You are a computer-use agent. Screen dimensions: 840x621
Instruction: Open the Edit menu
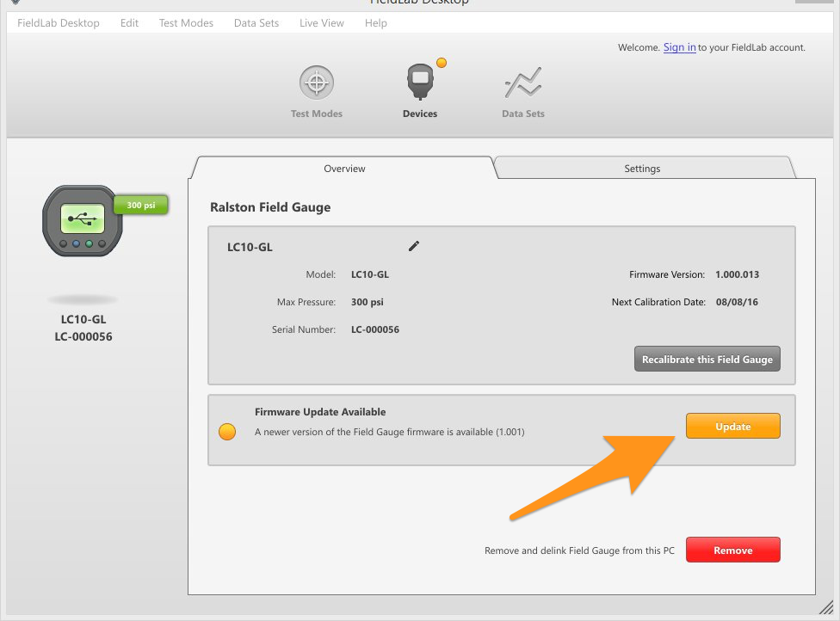click(129, 23)
